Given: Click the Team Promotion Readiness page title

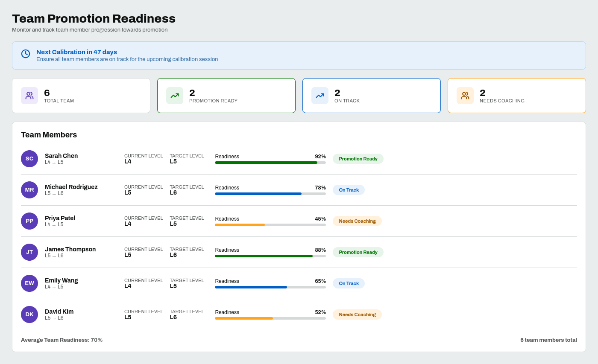Looking at the screenshot, I should pos(94,18).
